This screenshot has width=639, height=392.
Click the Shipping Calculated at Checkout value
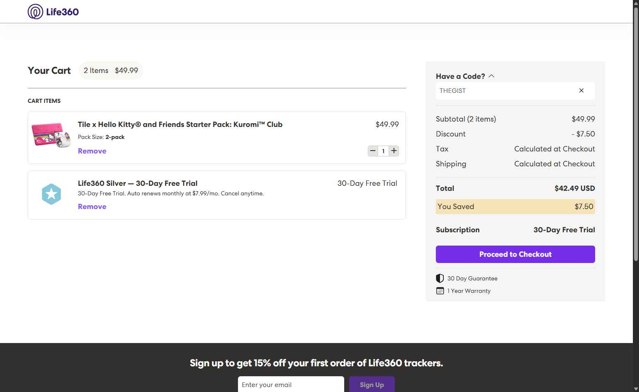(554, 164)
